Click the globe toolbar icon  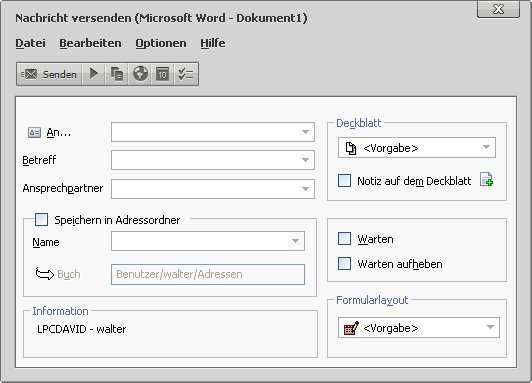[140, 74]
